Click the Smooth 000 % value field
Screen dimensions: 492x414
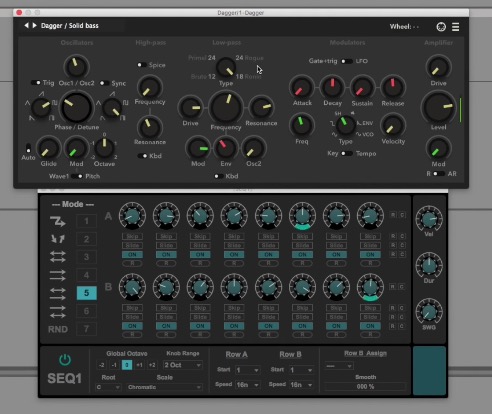pyautogui.click(x=365, y=386)
